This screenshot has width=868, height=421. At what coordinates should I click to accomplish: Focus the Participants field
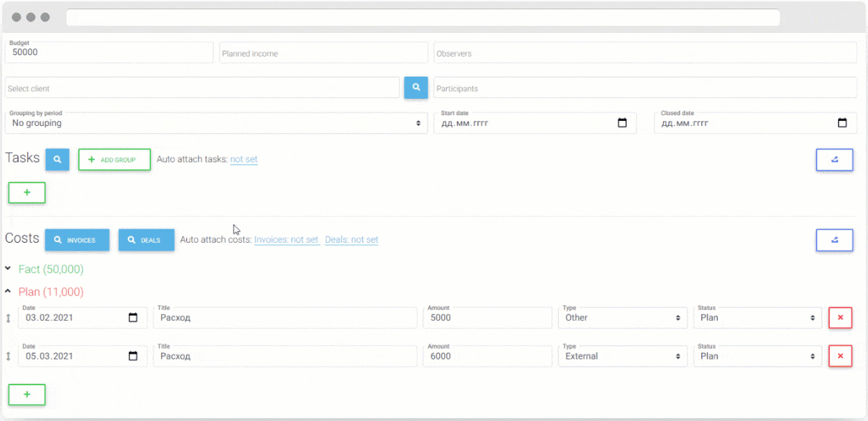pos(645,87)
